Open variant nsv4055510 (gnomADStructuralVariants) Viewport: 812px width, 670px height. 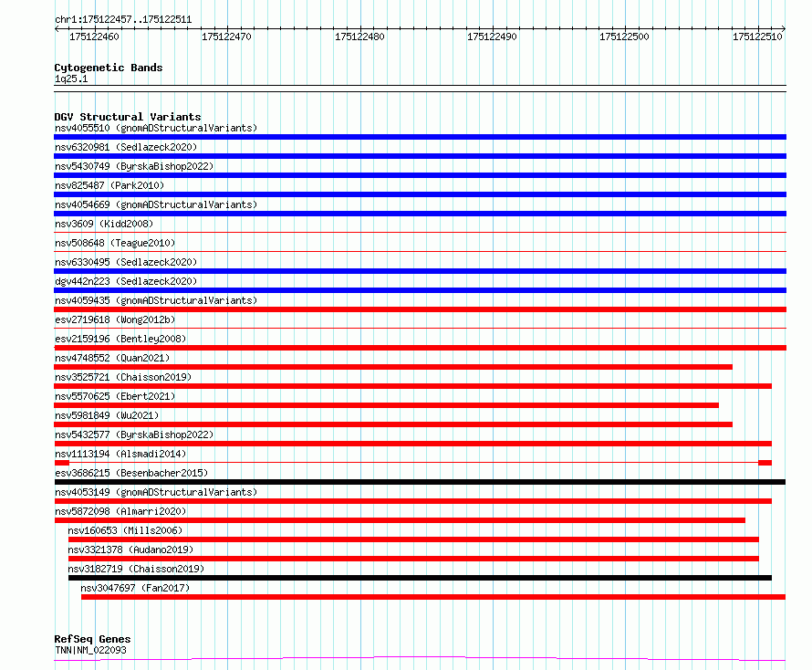[x=156, y=128]
